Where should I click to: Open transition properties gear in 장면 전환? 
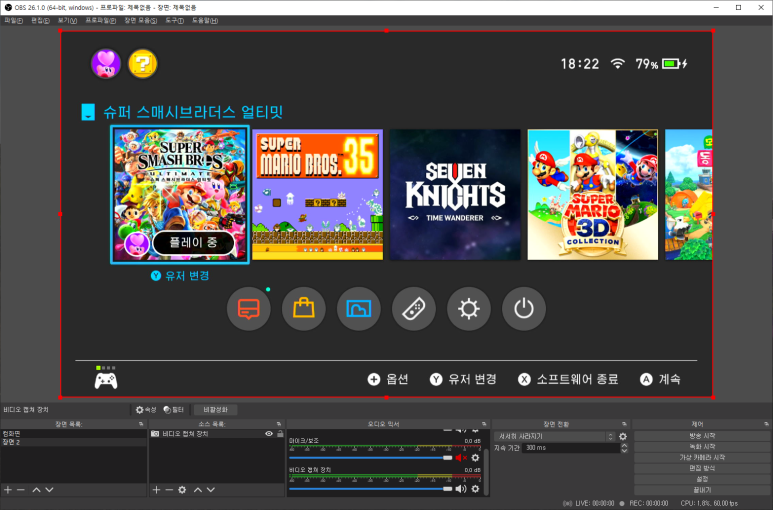click(623, 436)
